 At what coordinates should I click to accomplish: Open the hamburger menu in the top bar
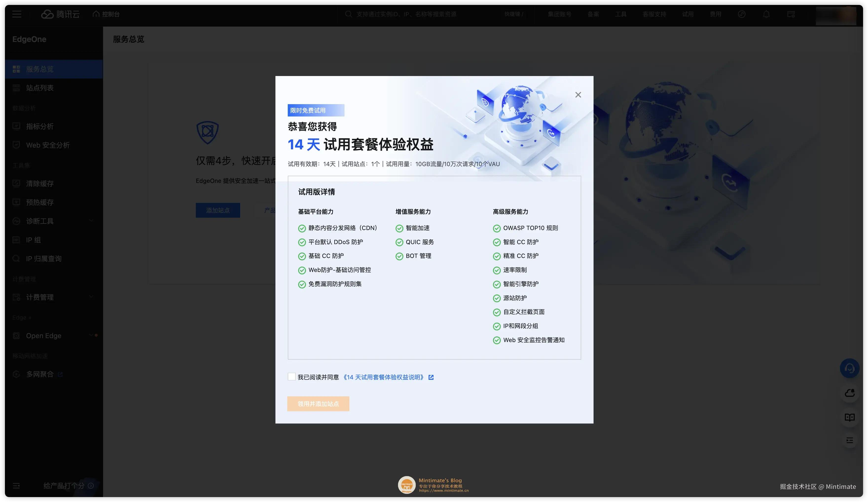click(17, 14)
